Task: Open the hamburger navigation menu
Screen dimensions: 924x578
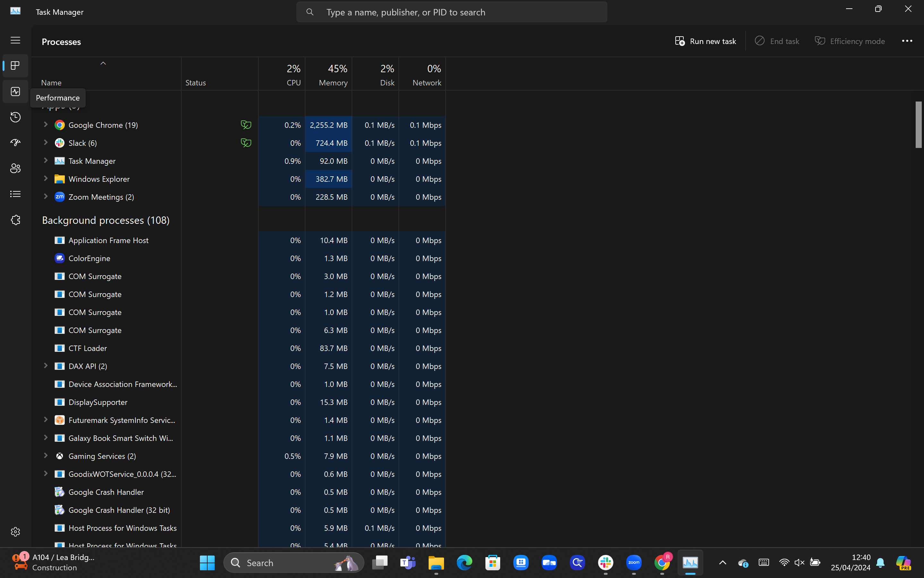Action: coord(15,40)
